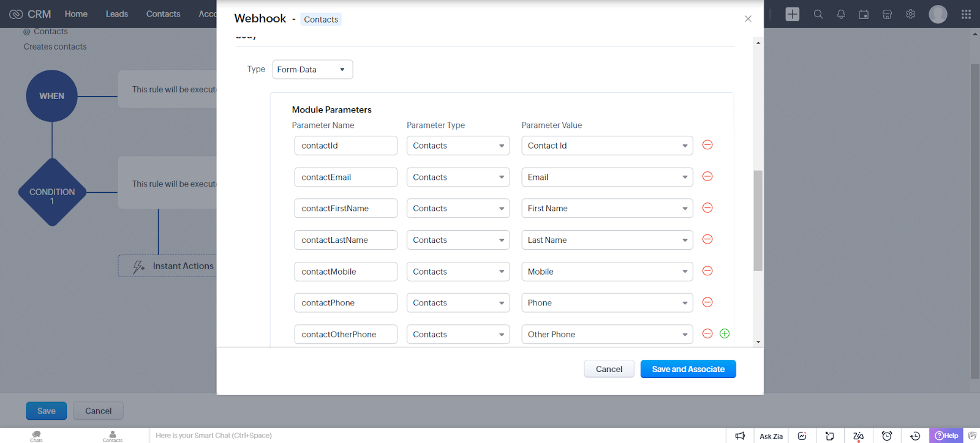
Task: Open the Contacts tab in top navigation
Action: coord(164,14)
